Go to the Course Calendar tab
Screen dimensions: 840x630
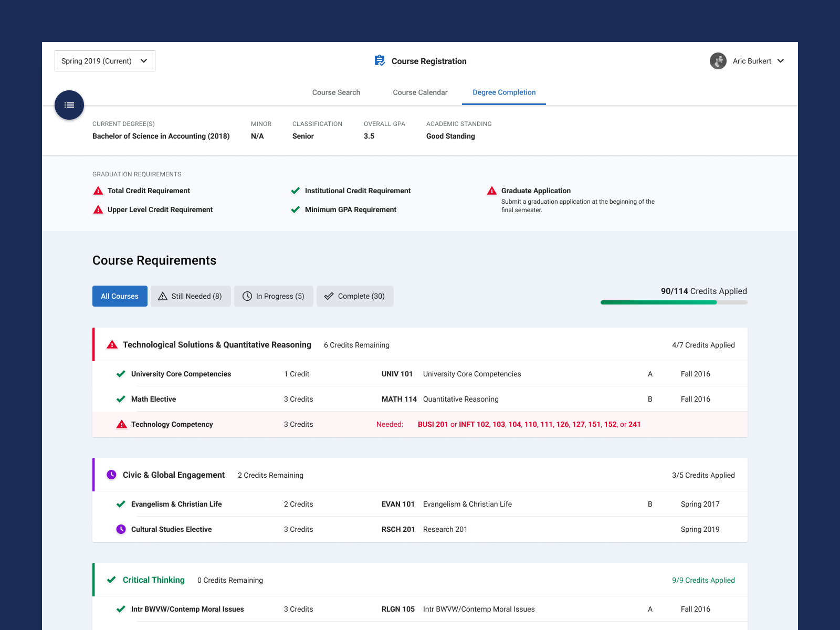(420, 92)
